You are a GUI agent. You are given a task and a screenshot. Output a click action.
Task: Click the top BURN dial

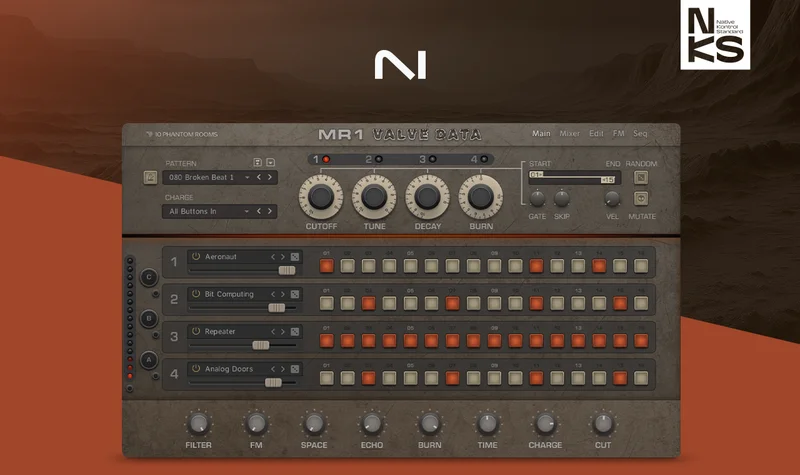[480, 197]
